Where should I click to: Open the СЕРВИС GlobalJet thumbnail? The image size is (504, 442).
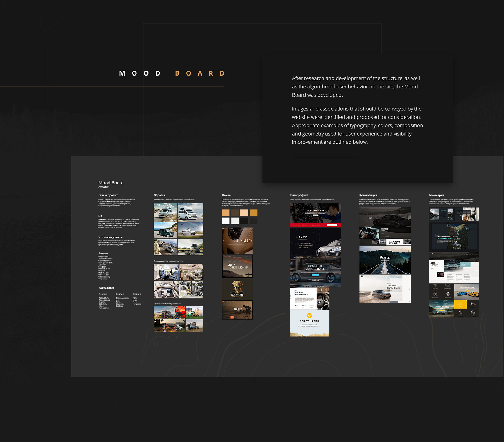237,241
